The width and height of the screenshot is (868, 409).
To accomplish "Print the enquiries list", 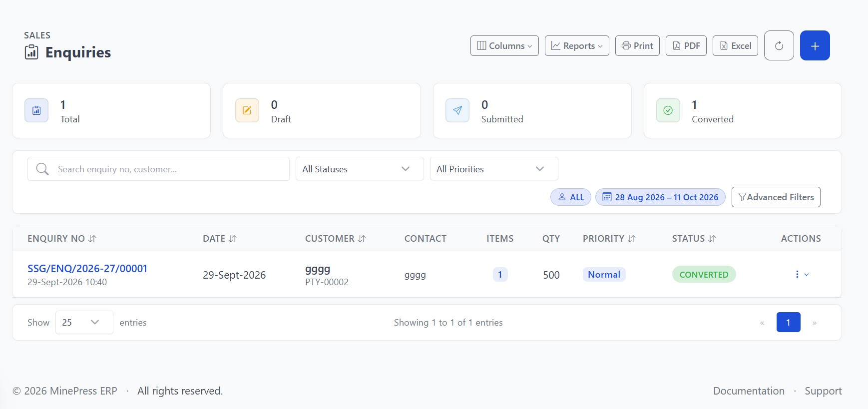I will coord(637,45).
